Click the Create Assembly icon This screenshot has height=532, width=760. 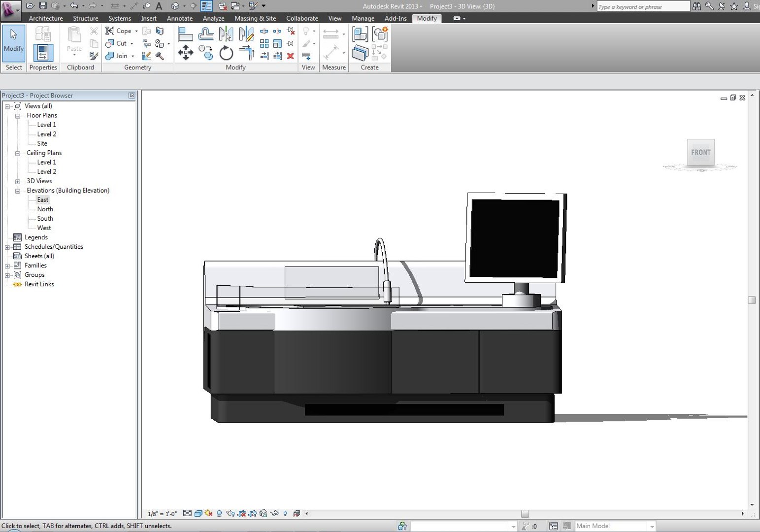[x=360, y=34]
